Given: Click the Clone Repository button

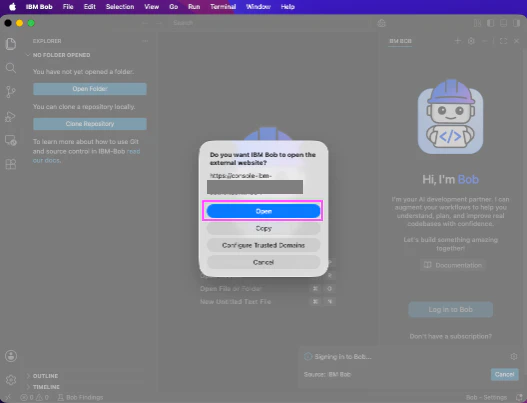Looking at the screenshot, I should tap(90, 124).
